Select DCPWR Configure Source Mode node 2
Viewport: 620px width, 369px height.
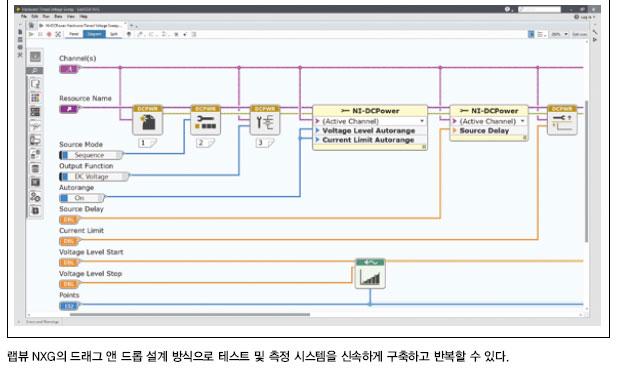tap(206, 120)
